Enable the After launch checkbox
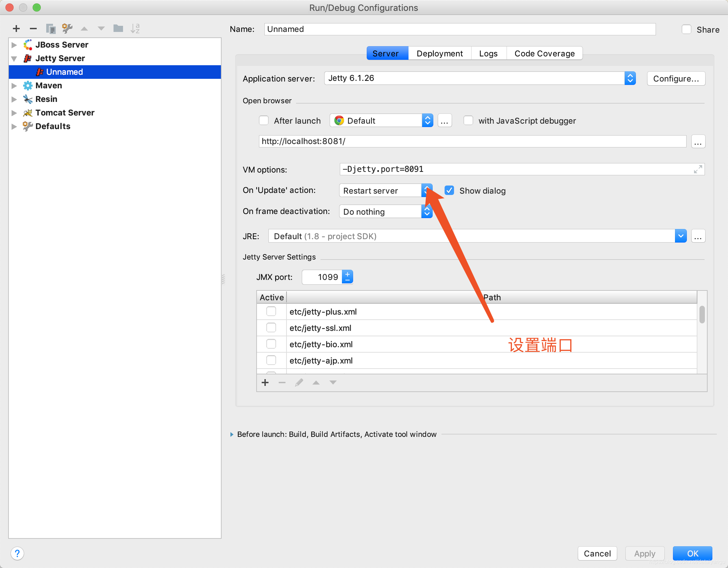The height and width of the screenshot is (568, 728). pyautogui.click(x=264, y=121)
